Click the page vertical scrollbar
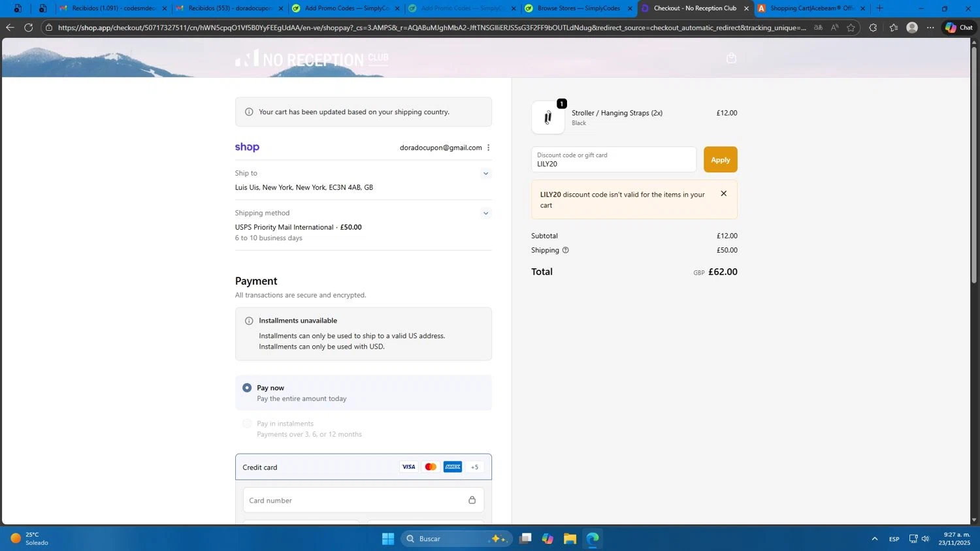The height and width of the screenshot is (551, 980). coord(974,163)
